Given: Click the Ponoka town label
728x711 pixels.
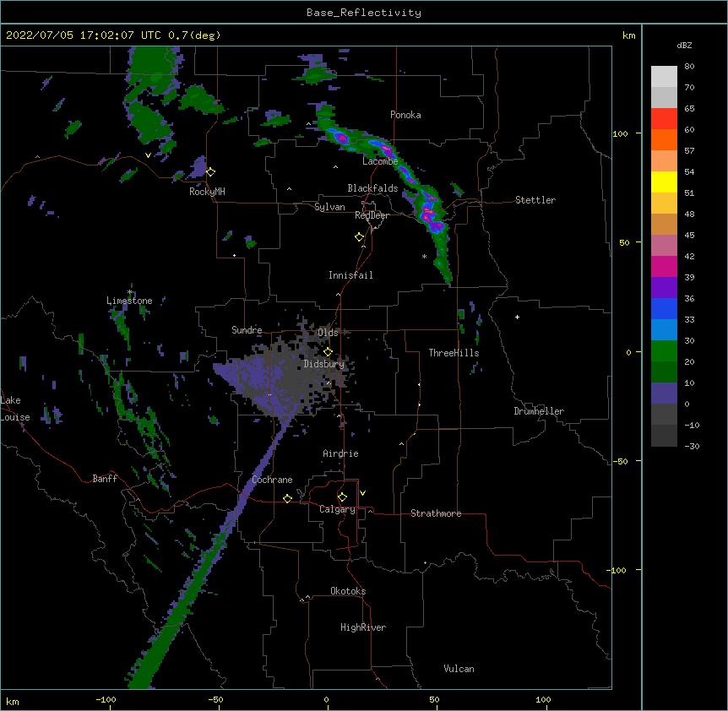Looking at the screenshot, I should click(x=405, y=115).
